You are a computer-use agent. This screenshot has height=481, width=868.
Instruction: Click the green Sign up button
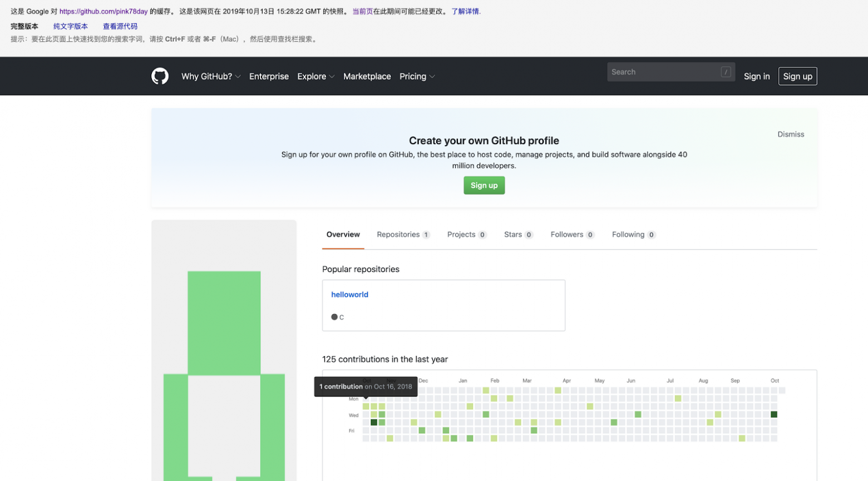[x=484, y=185]
